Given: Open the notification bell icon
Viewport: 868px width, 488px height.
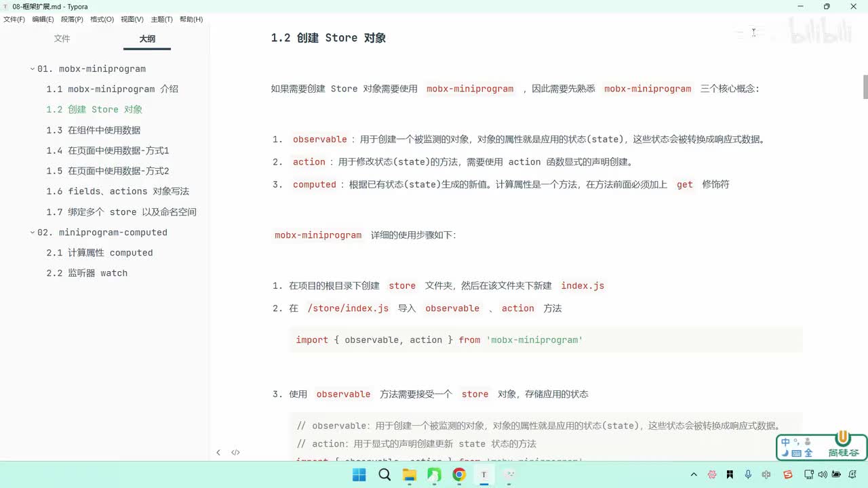Looking at the screenshot, I should (853, 474).
